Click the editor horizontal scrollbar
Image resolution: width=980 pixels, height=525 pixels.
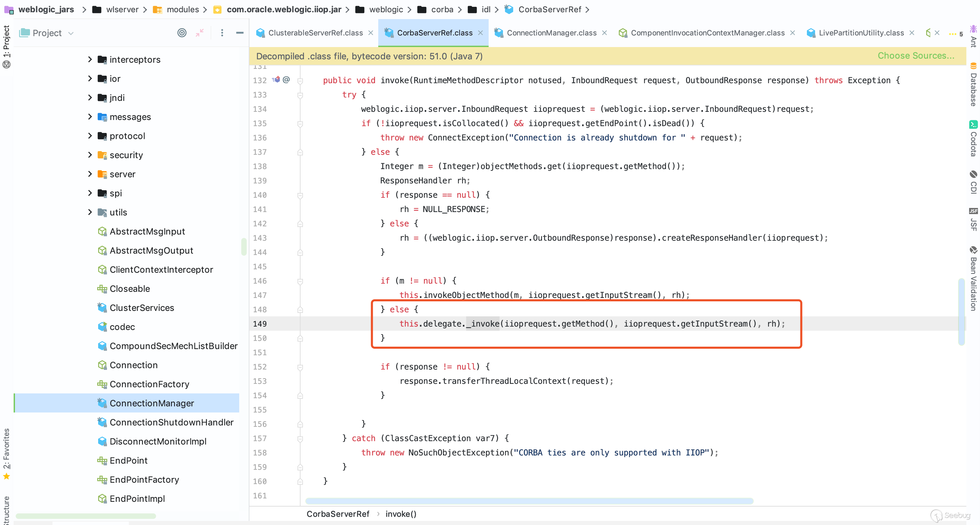(529, 501)
